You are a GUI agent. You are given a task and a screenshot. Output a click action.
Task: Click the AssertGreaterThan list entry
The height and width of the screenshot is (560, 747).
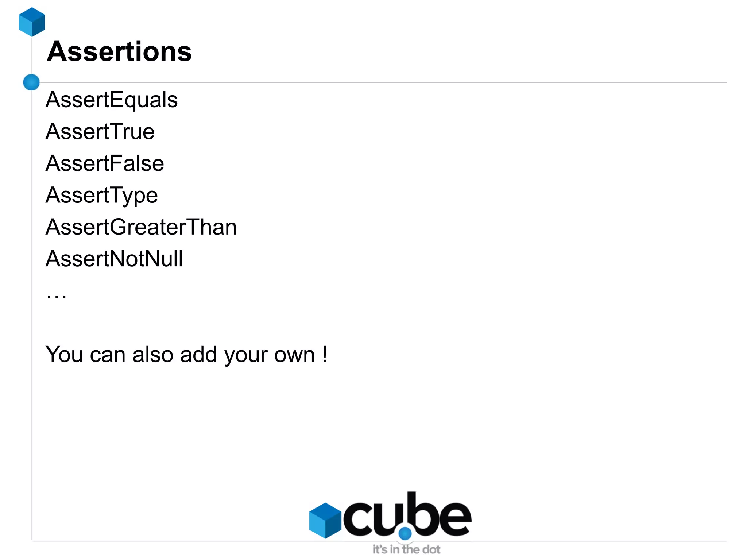[141, 227]
